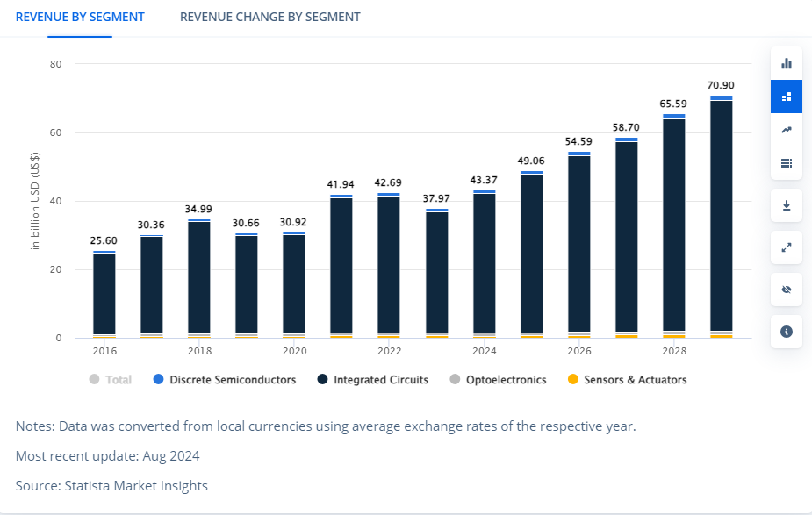Expand chart to fullscreen
The image size is (812, 515).
click(787, 247)
